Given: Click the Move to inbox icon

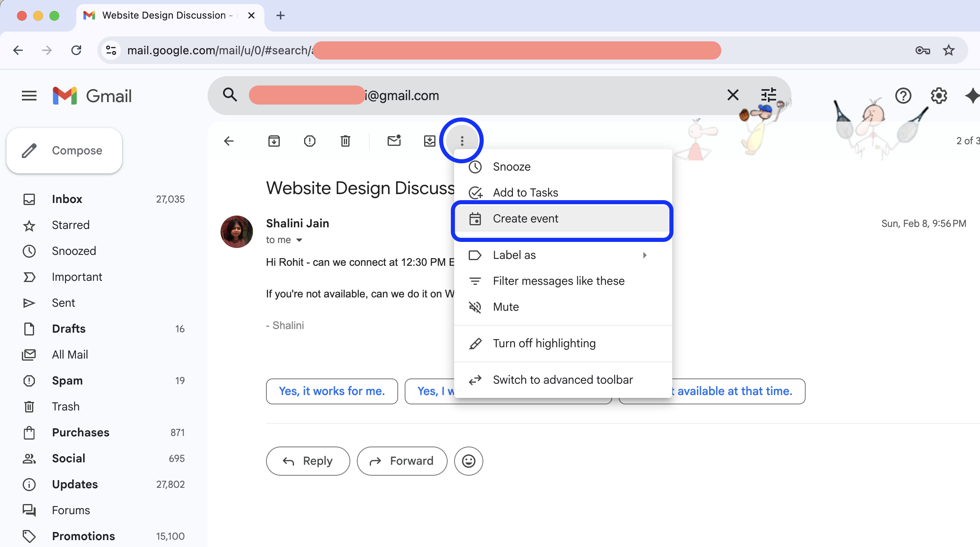Looking at the screenshot, I should (429, 141).
